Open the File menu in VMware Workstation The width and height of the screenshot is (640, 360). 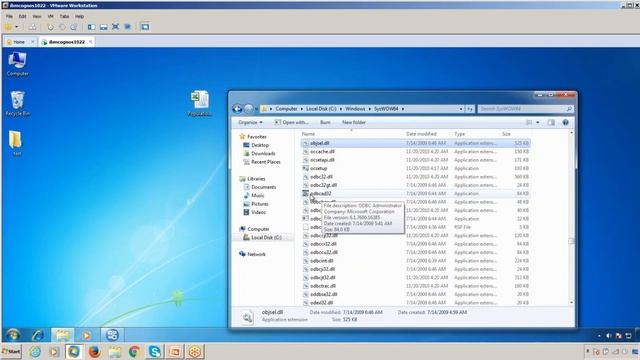pyautogui.click(x=9, y=16)
